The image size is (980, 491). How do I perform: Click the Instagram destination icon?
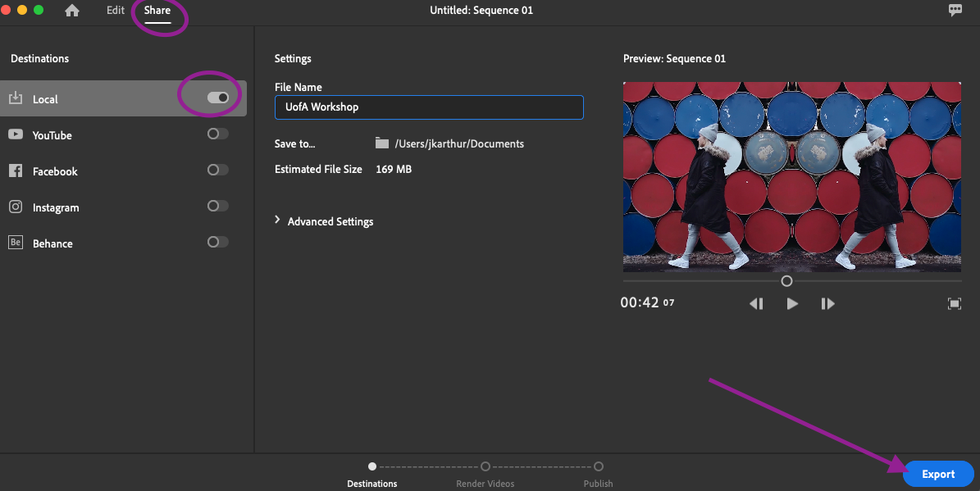(16, 207)
